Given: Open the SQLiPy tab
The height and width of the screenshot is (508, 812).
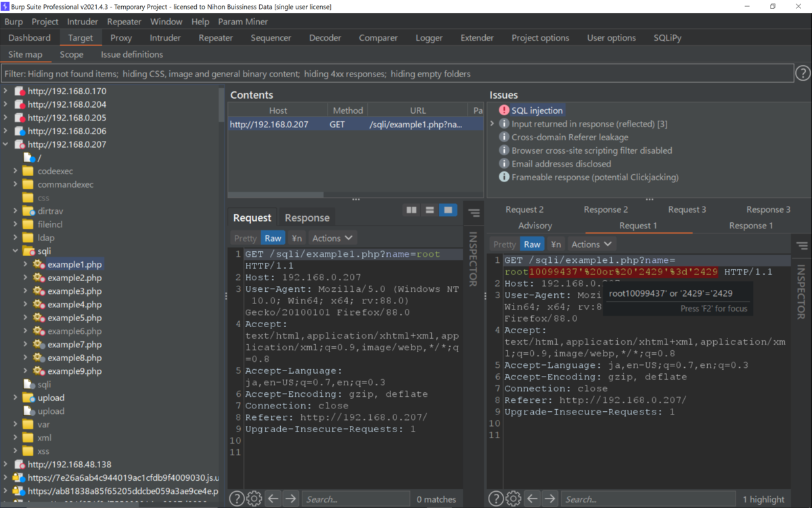Looking at the screenshot, I should pyautogui.click(x=667, y=38).
